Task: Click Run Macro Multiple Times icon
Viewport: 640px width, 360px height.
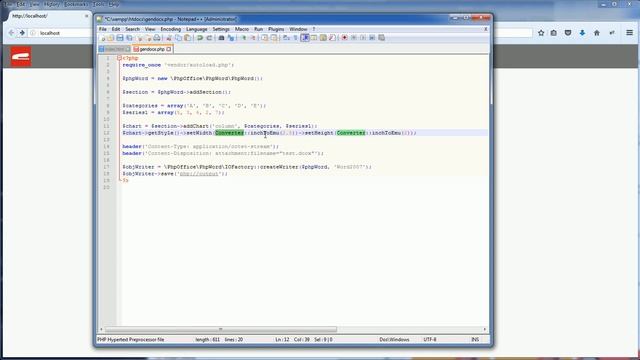Action: pos(372,38)
